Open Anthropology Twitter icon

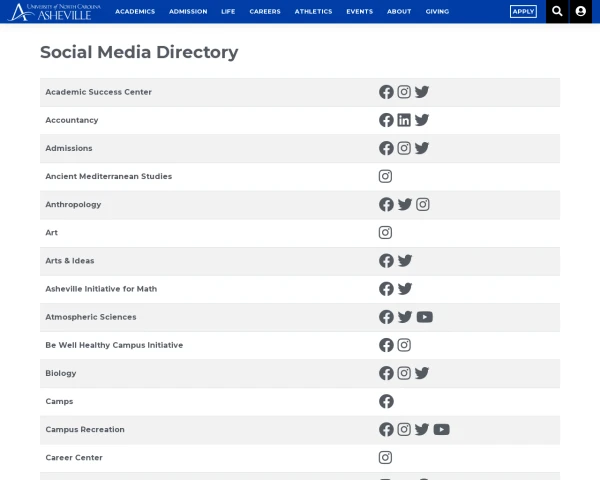pyautogui.click(x=404, y=204)
